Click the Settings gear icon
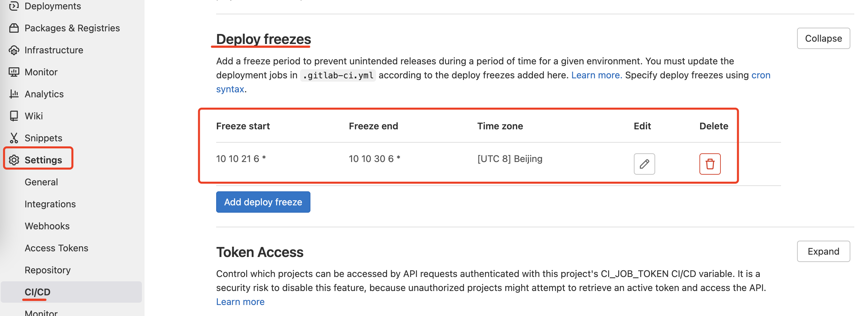Image resolution: width=868 pixels, height=316 pixels. tap(14, 160)
